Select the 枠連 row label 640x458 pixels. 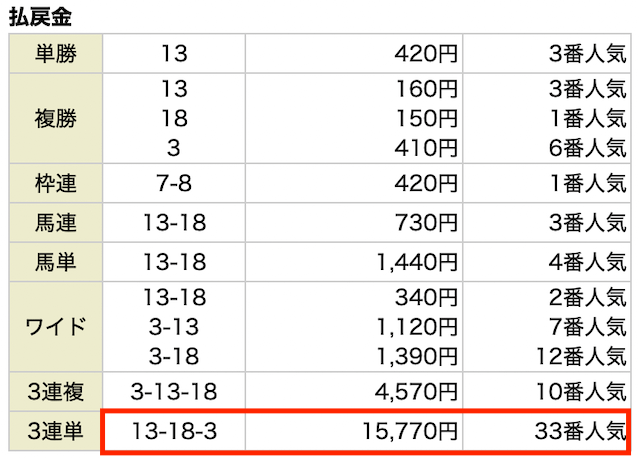click(56, 183)
